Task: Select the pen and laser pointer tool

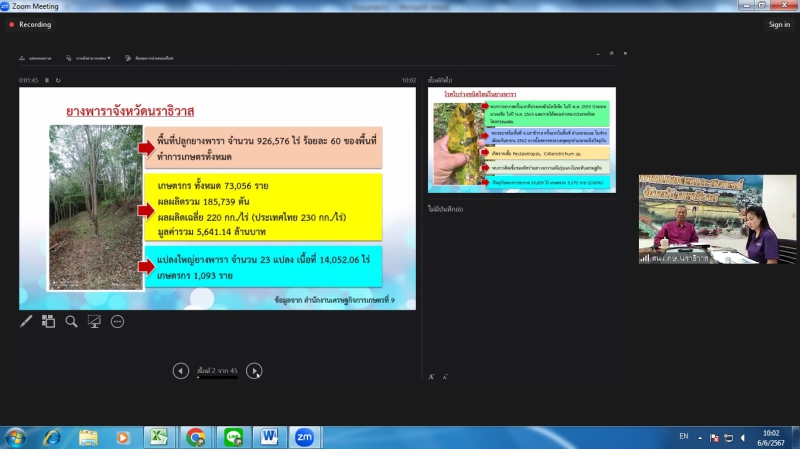Action: [26, 321]
